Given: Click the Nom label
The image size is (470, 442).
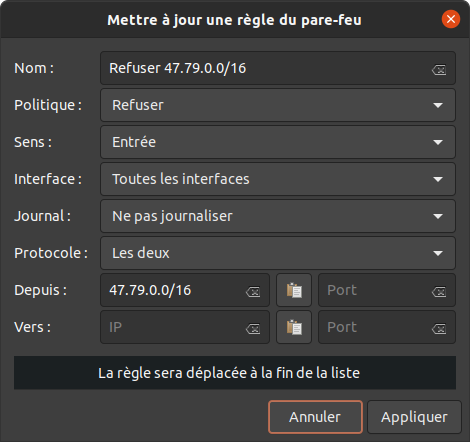Looking at the screenshot, I should (x=34, y=68).
